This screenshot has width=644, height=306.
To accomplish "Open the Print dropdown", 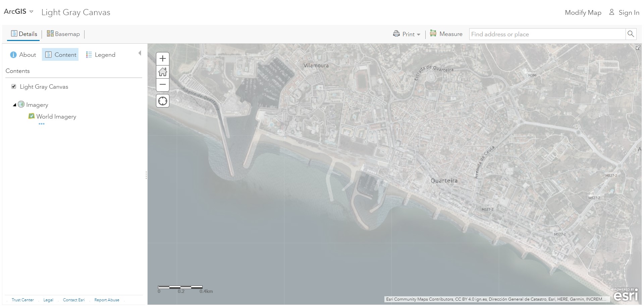I will [407, 34].
